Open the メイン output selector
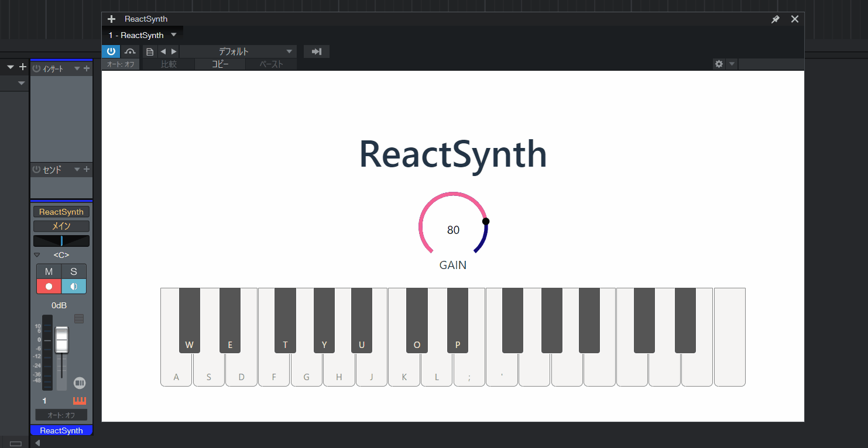This screenshot has height=448, width=868. pos(61,226)
